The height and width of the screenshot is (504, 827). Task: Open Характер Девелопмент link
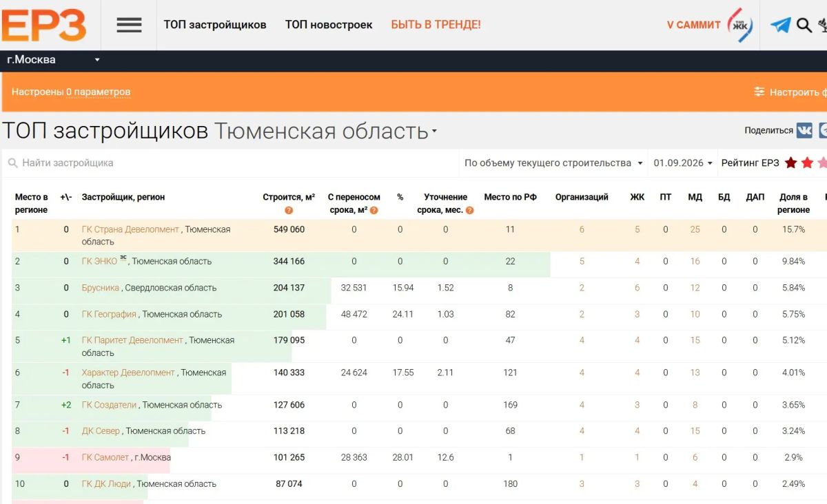point(128,372)
